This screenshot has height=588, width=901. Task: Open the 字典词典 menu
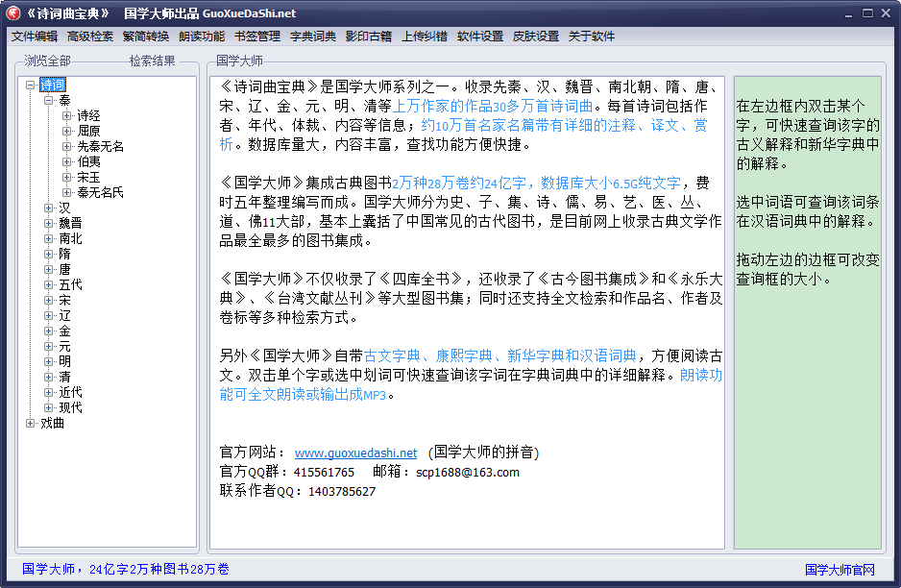pyautogui.click(x=313, y=37)
